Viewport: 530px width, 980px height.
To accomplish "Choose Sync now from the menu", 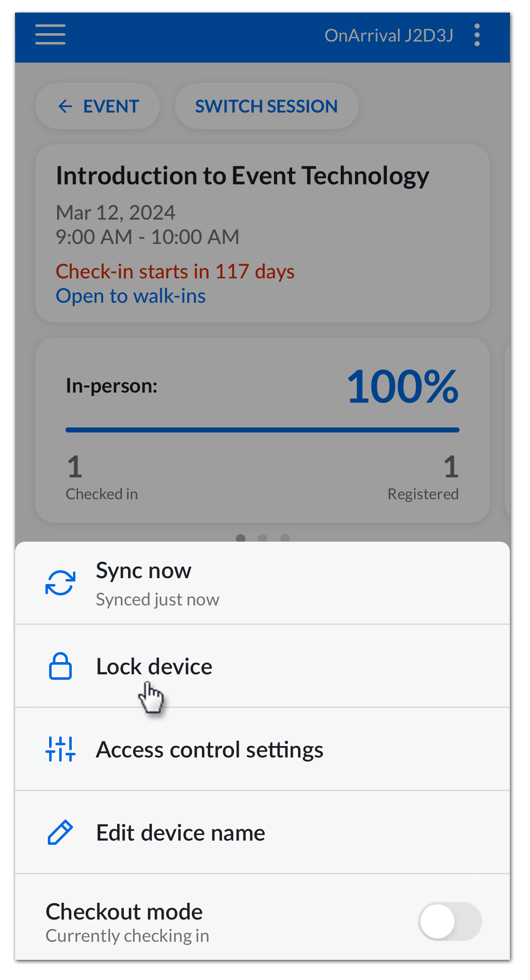I will (x=144, y=570).
